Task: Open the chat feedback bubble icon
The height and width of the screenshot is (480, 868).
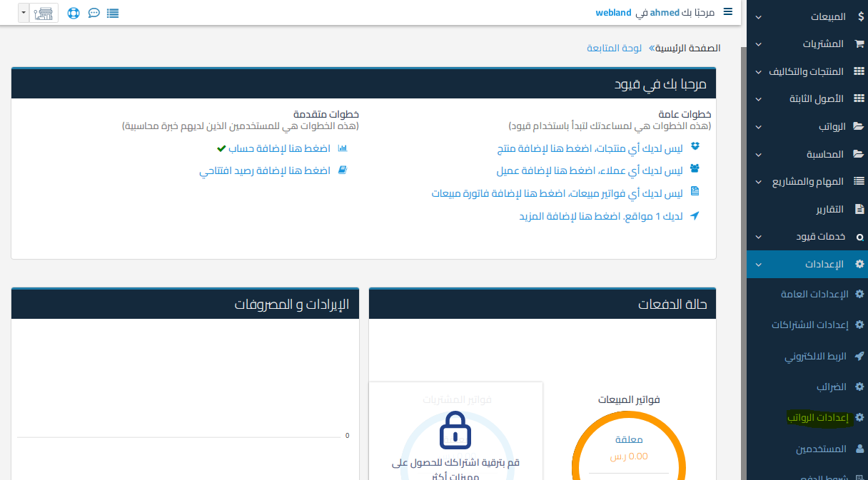Action: [x=94, y=12]
